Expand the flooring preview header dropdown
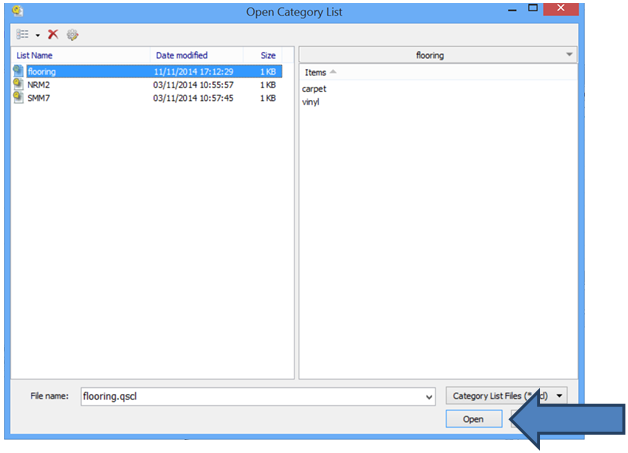This screenshot has width=628, height=453. 569,56
